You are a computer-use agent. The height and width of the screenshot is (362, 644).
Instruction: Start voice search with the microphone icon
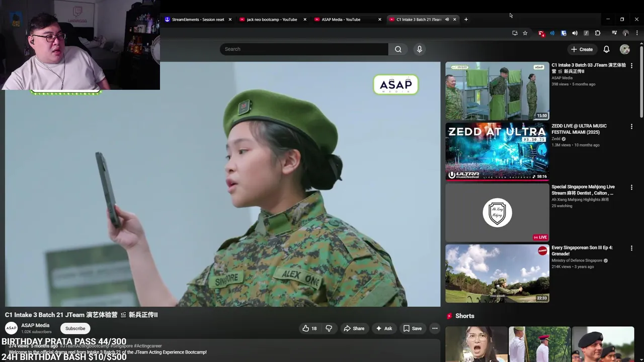pos(420,49)
